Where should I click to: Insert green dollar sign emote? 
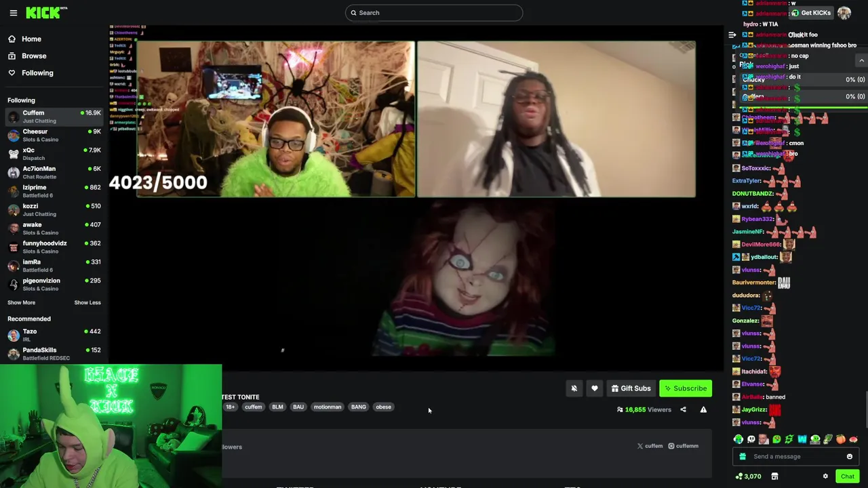(x=789, y=439)
